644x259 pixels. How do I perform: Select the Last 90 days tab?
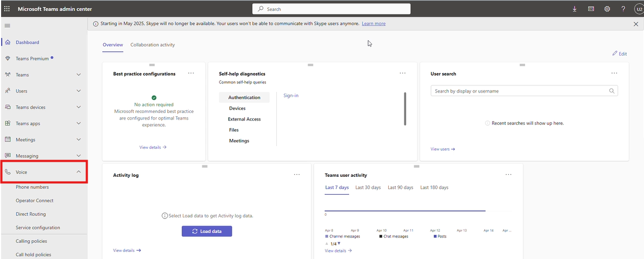coord(401,188)
